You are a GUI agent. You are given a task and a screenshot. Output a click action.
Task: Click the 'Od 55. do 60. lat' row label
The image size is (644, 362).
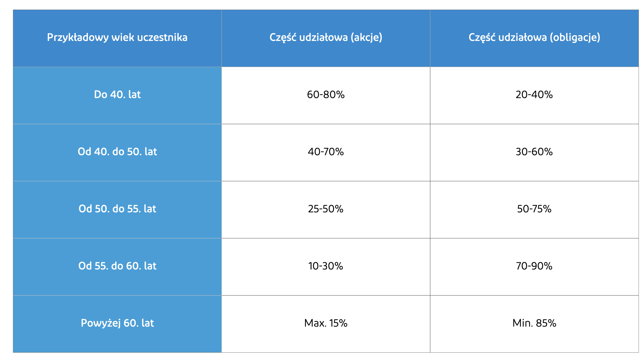(117, 267)
